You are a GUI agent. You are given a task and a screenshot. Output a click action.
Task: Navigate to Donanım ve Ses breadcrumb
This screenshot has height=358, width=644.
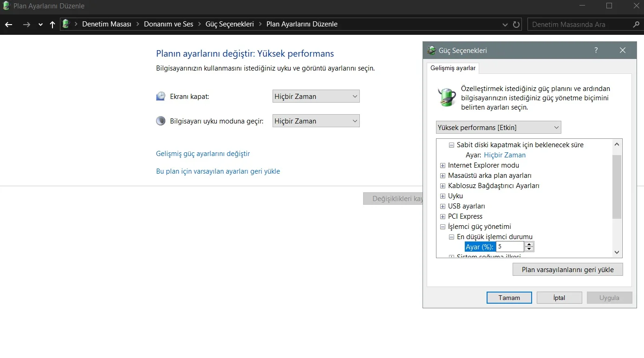tap(169, 24)
